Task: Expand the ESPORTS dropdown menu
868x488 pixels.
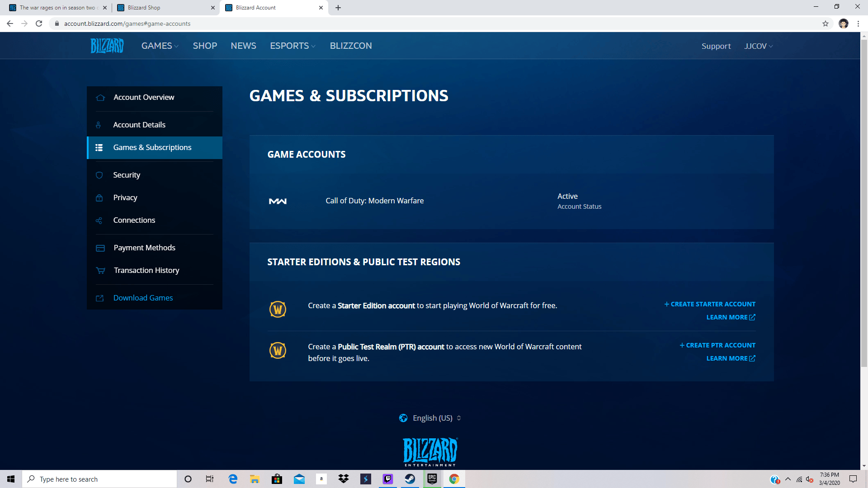Action: coord(293,46)
